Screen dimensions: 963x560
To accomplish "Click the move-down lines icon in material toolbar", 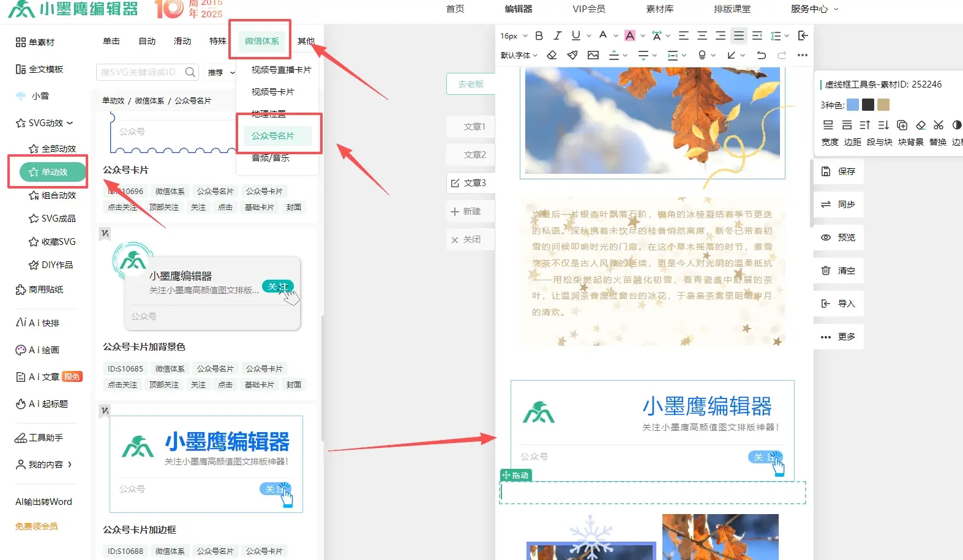I will pos(883,125).
